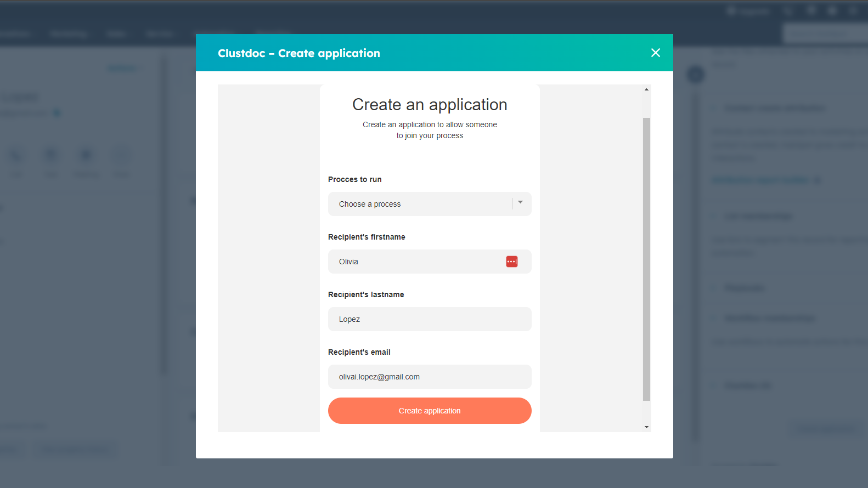
Task: Click the "Create an application" heading
Action: coord(430,105)
